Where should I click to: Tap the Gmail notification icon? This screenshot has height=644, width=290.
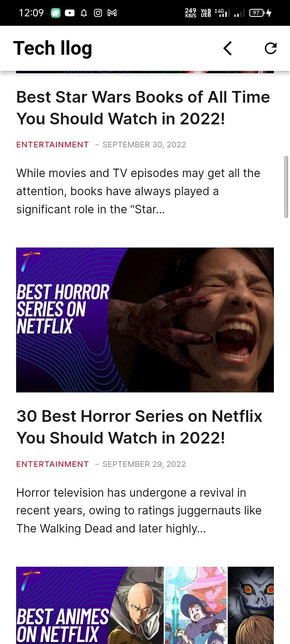tap(112, 13)
